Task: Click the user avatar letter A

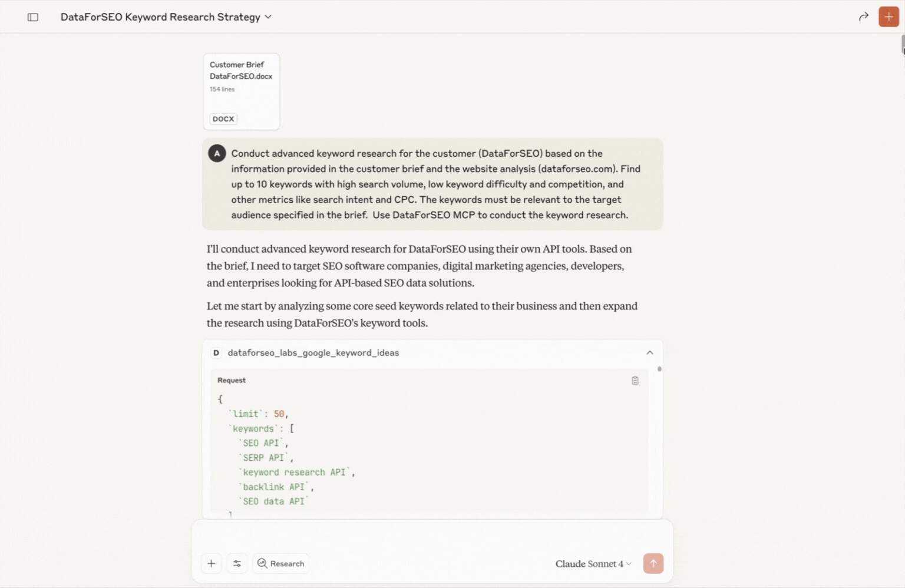Action: click(x=217, y=153)
